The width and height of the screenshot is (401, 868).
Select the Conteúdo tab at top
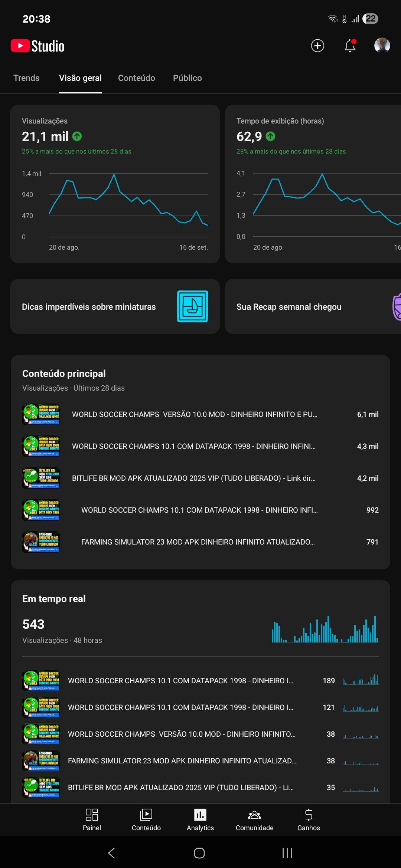[x=137, y=78]
